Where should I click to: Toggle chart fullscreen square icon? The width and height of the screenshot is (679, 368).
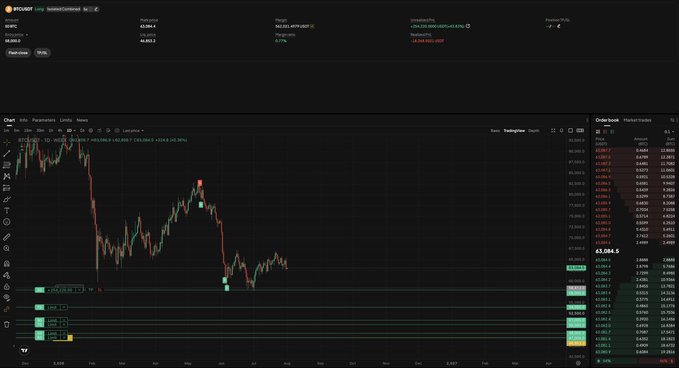point(570,130)
